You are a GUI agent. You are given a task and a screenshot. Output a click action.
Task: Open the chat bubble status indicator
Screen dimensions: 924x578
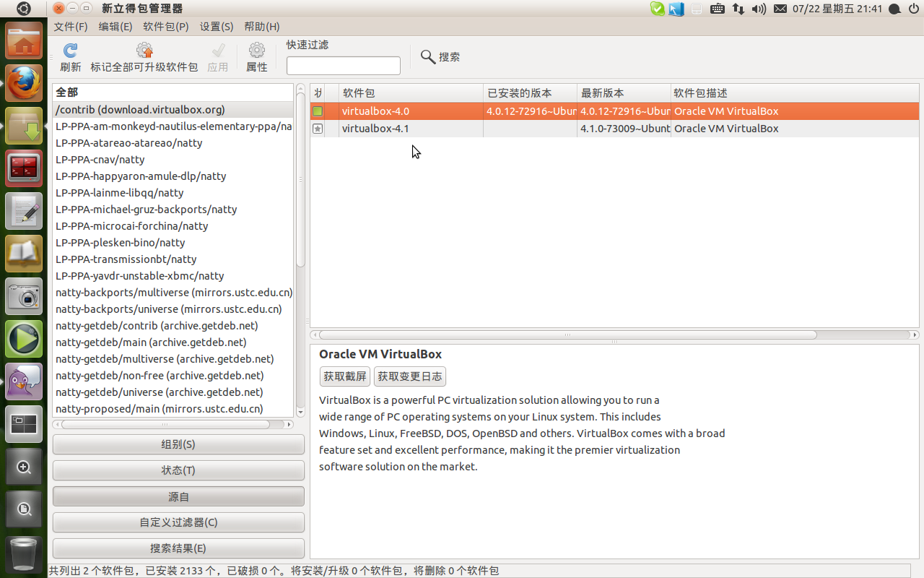point(894,9)
